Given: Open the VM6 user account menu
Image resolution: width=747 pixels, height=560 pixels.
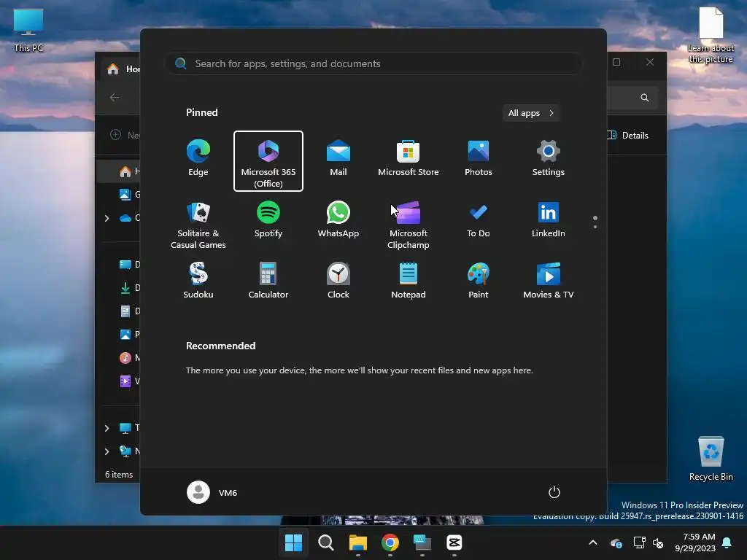Looking at the screenshot, I should (212, 492).
